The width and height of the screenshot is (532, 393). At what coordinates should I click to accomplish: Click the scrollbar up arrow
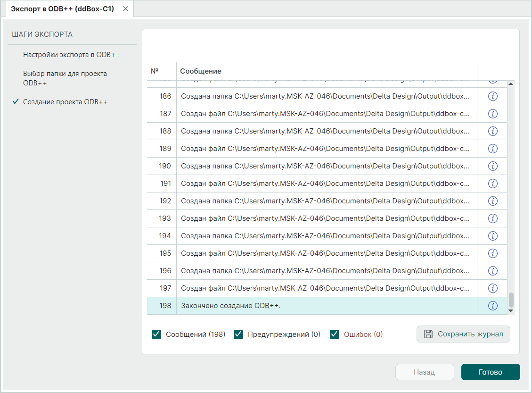[x=511, y=84]
